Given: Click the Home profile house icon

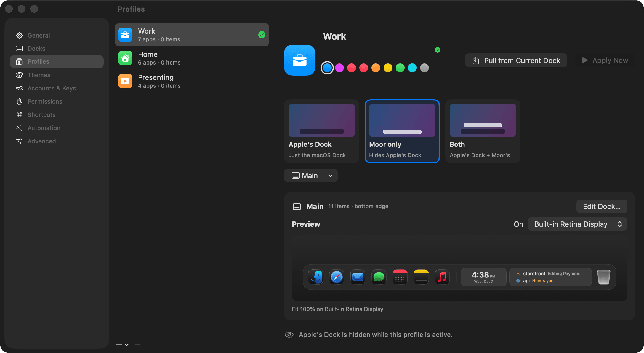Looking at the screenshot, I should pos(125,58).
